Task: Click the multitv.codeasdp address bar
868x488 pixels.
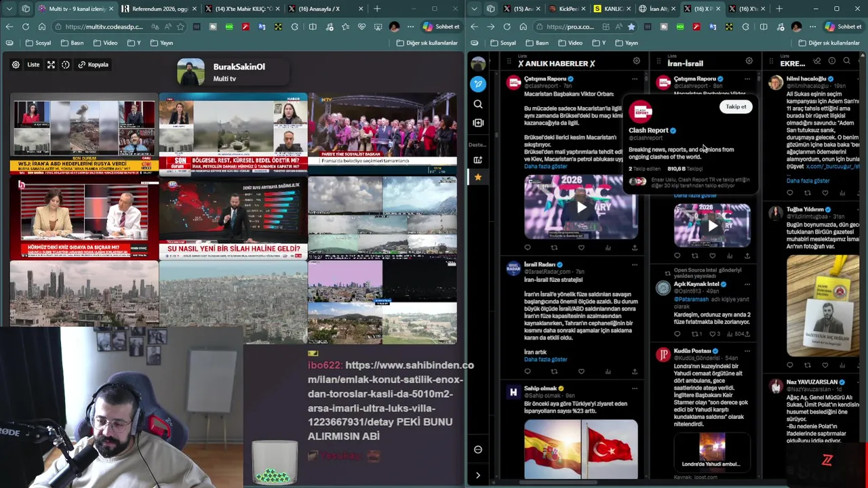Action: coord(104,26)
